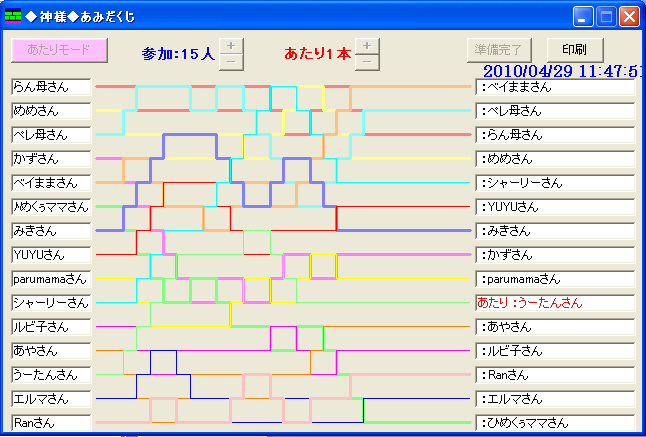Click the 印刷 print button

pos(575,50)
